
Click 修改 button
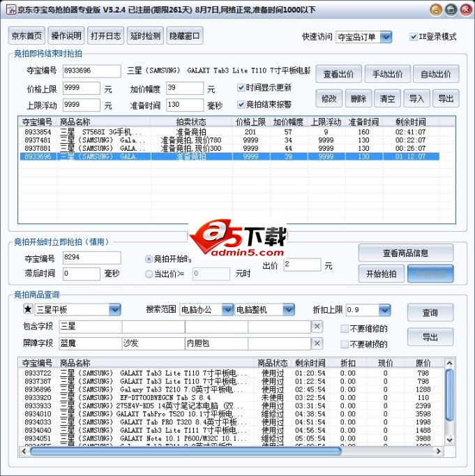(329, 98)
